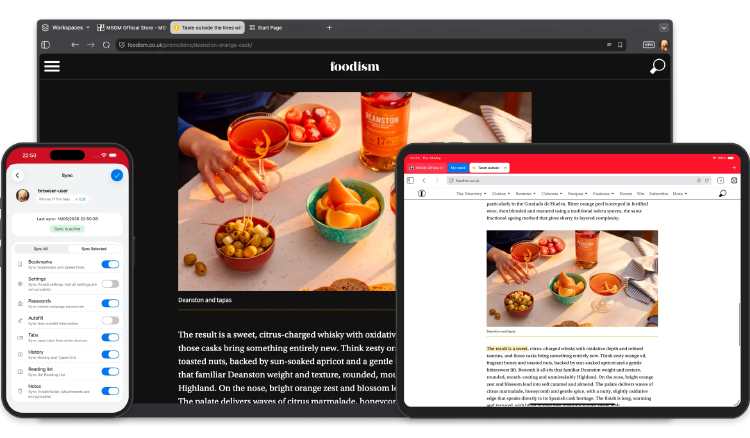Viewport: 750px width, 438px height.
Task: Click Edit next to device name
Action: tap(81, 199)
